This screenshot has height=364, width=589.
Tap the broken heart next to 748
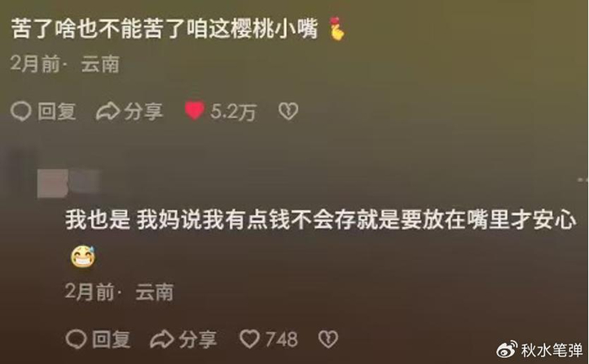click(328, 339)
